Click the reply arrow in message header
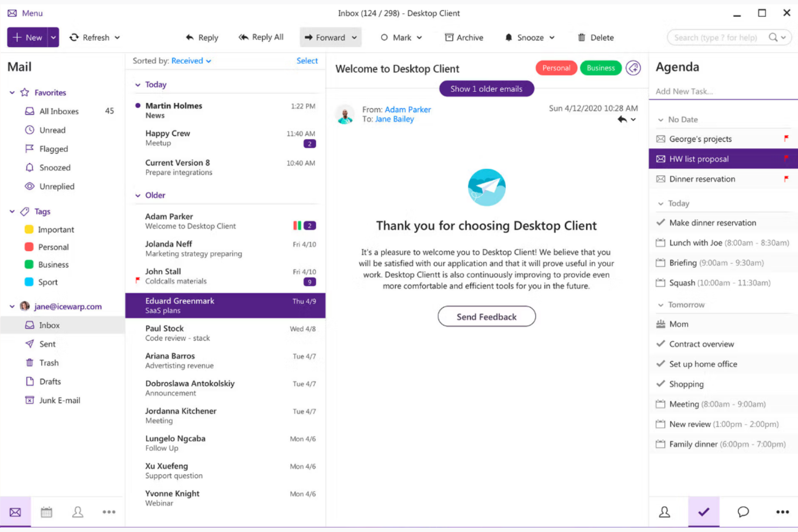This screenshot has height=532, width=798. pos(622,120)
